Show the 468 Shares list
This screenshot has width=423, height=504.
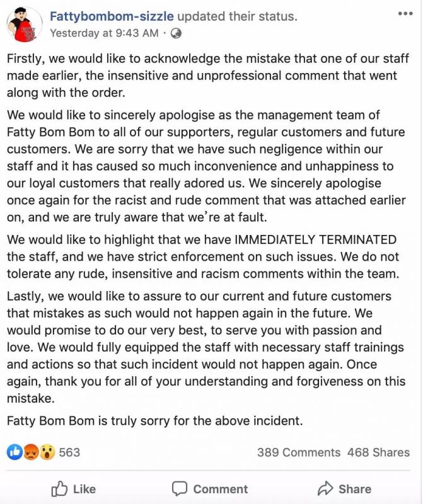coord(378,452)
